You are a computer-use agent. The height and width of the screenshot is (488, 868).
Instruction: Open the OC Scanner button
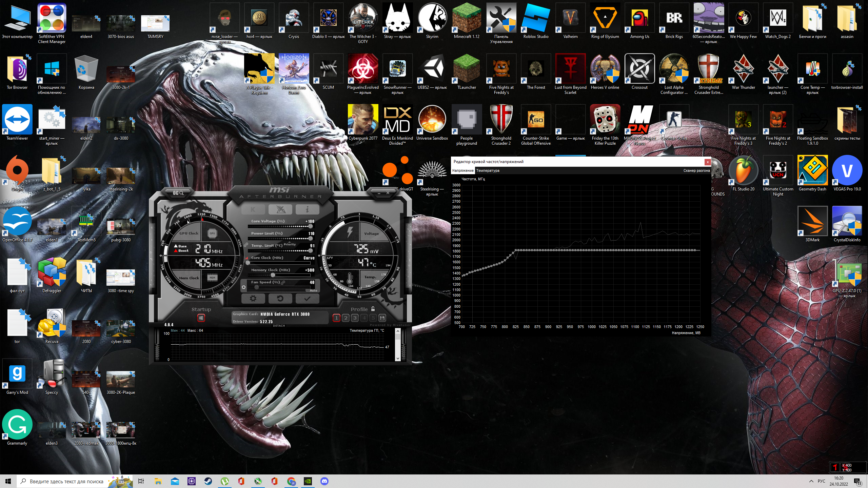pos(178,193)
